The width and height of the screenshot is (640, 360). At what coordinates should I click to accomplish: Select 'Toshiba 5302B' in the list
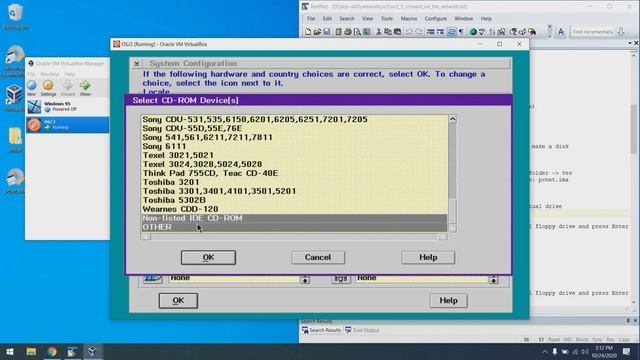pyautogui.click(x=294, y=200)
